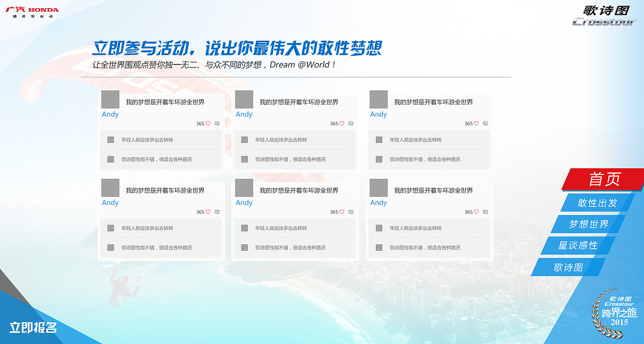Open comments icon in the top-right card

tap(485, 123)
